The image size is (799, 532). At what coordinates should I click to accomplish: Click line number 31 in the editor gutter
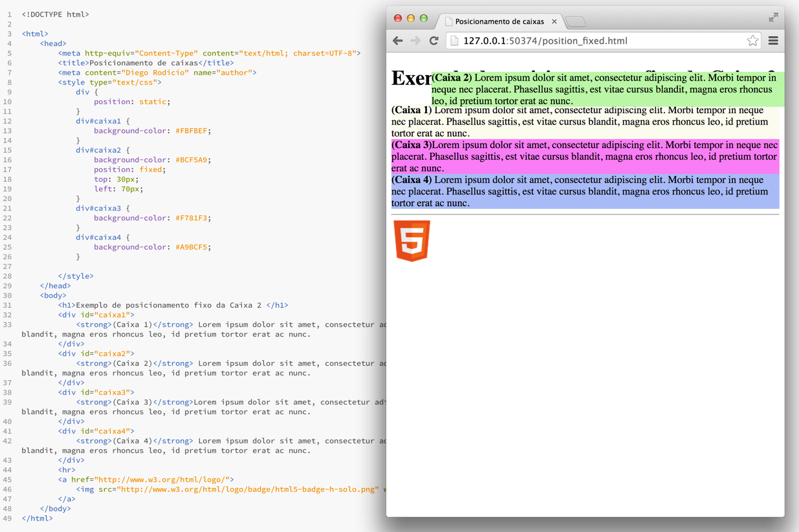point(8,305)
